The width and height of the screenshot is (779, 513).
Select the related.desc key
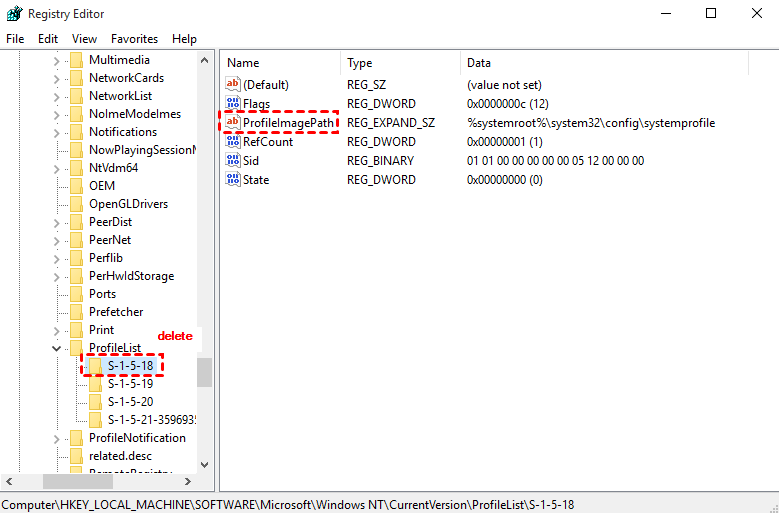point(120,456)
